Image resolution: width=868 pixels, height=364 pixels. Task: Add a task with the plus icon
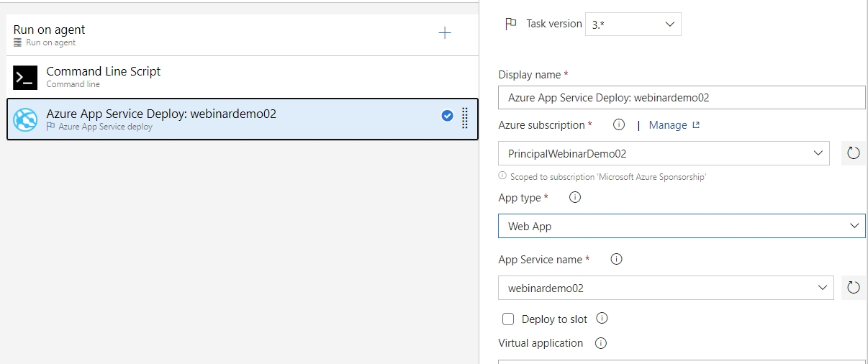(x=445, y=33)
